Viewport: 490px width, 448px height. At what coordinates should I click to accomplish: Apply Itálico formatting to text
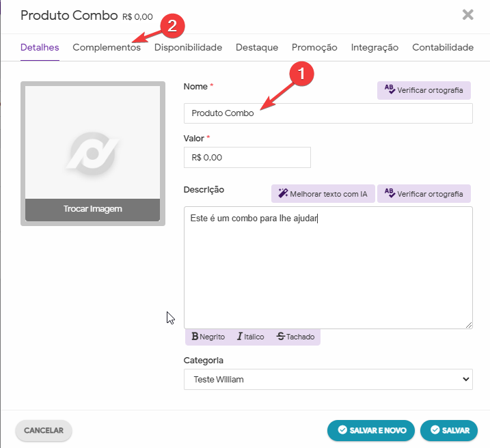[250, 337]
